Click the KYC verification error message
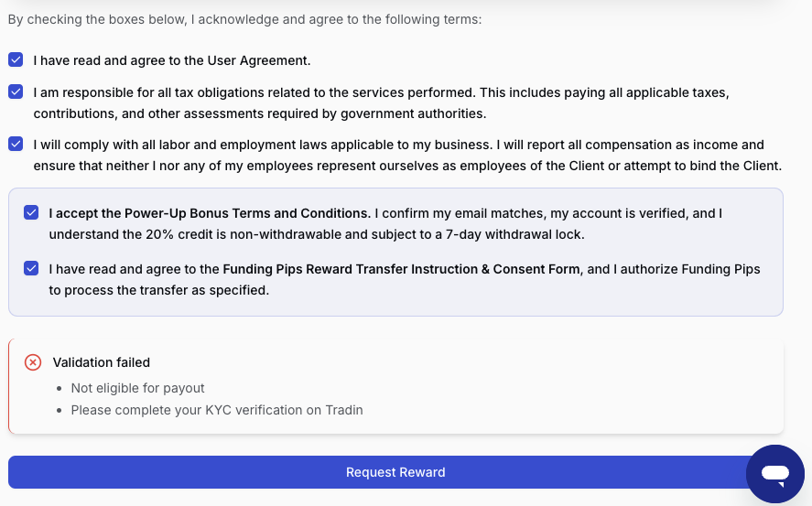812x506 pixels. [x=217, y=410]
